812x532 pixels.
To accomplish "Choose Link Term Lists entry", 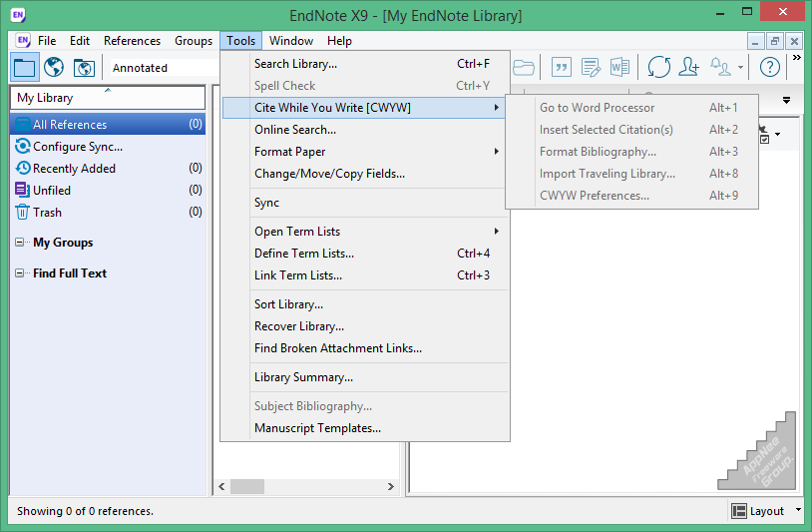I will [365, 275].
